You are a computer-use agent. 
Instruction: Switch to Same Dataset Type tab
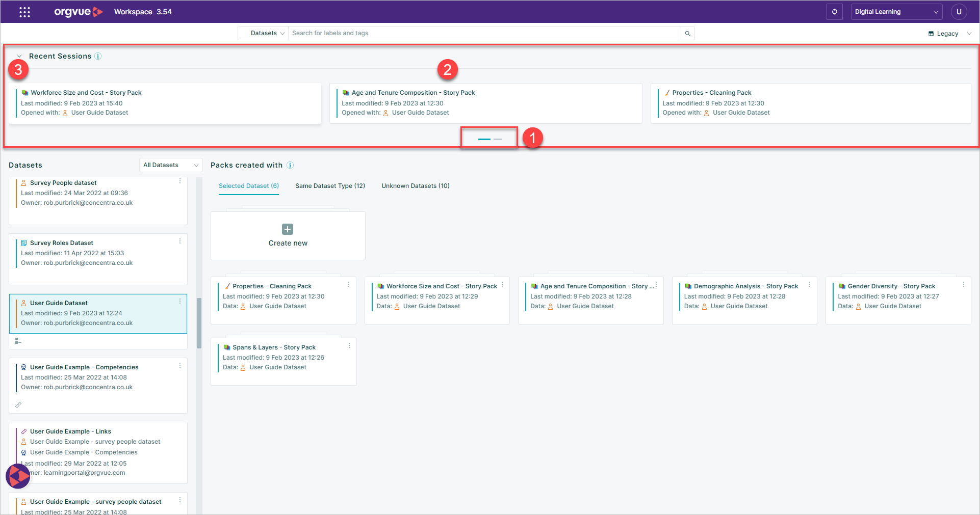click(330, 186)
